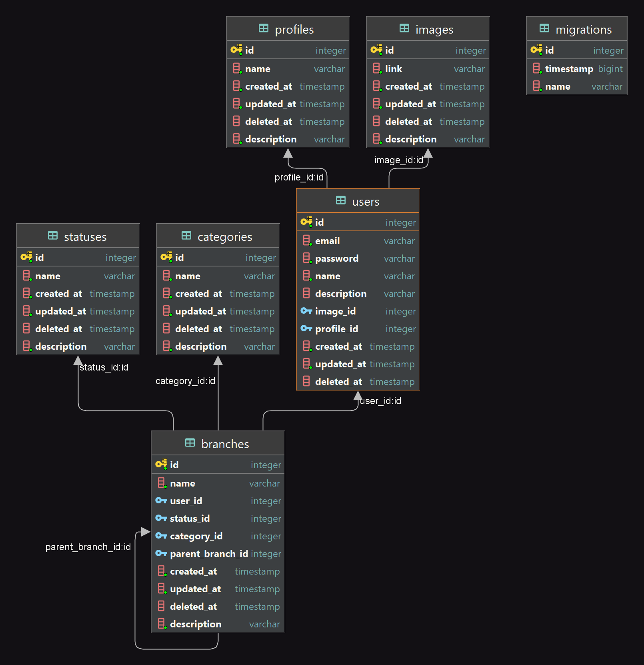Click the foreign key icon next to status_id
Image resolution: width=644 pixels, height=665 pixels.
pos(162,519)
